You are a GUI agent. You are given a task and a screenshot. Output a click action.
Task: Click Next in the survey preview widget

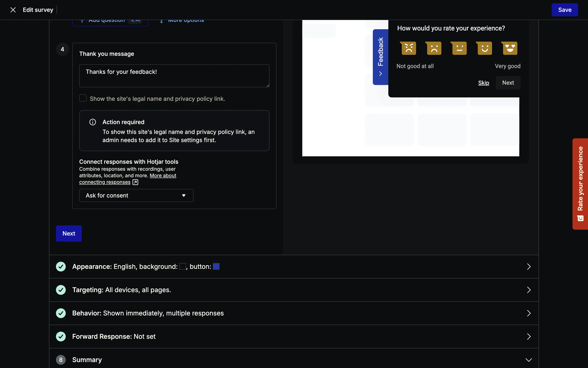coord(508,83)
